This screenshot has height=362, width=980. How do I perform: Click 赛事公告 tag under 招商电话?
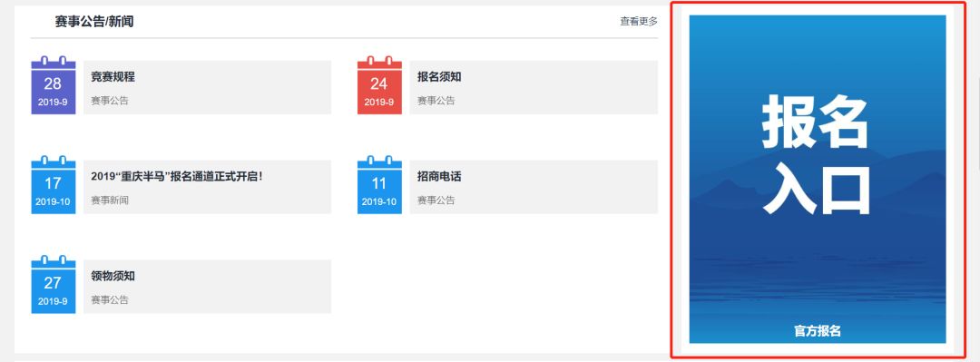coord(436,201)
